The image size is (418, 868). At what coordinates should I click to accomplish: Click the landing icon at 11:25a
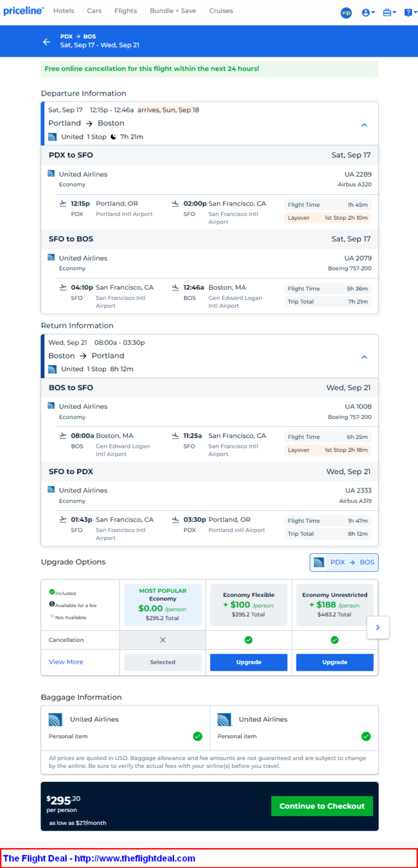coord(176,436)
